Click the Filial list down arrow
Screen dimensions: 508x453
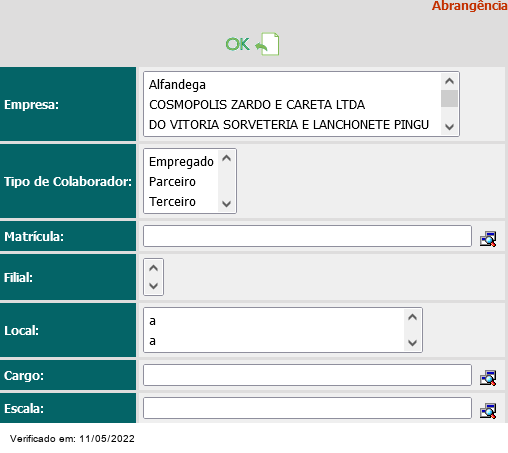click(153, 286)
